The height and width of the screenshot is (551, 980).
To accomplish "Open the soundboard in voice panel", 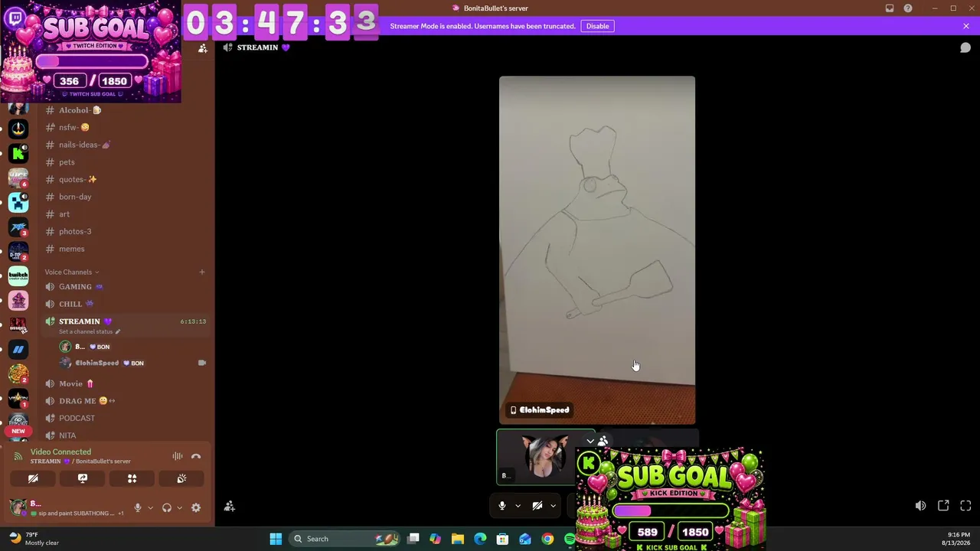I will pyautogui.click(x=181, y=479).
